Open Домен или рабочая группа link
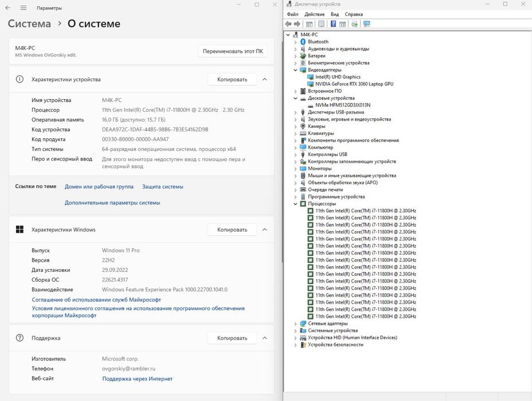Viewport: 532px width, 401px height. click(x=99, y=187)
